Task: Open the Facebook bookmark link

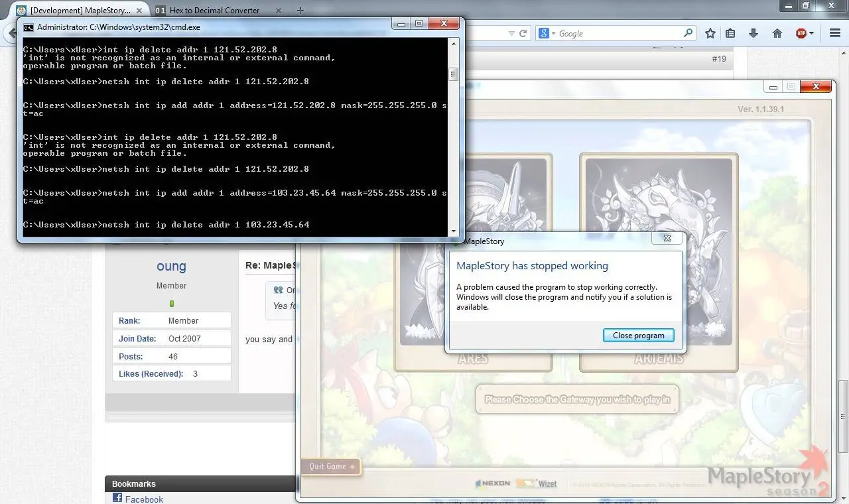Action: tap(144, 499)
